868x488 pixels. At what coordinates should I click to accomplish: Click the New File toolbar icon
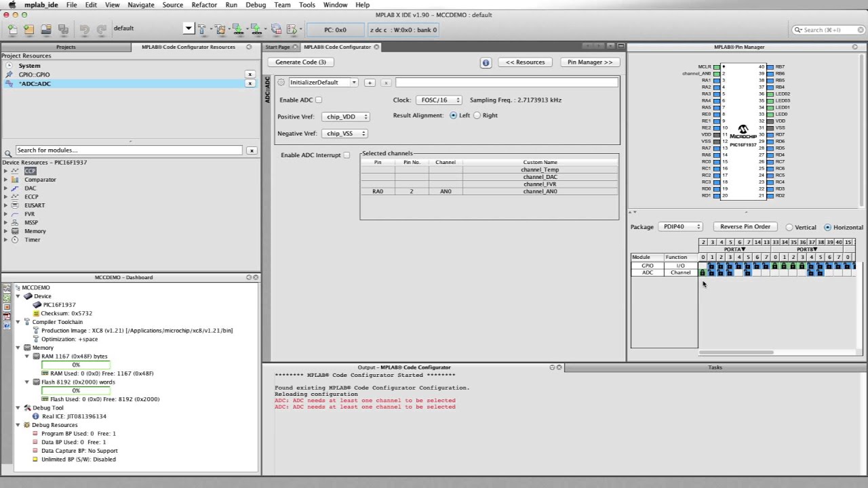[12, 29]
